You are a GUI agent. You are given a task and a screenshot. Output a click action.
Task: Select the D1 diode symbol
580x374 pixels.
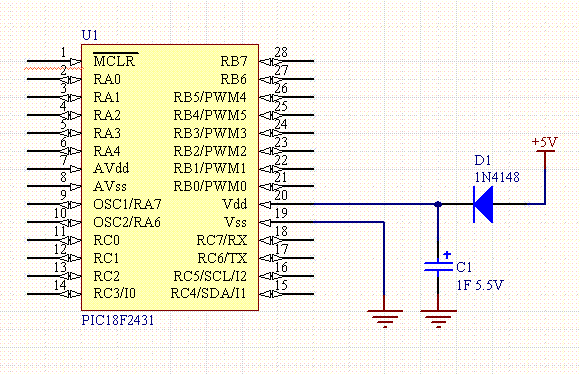pos(483,204)
